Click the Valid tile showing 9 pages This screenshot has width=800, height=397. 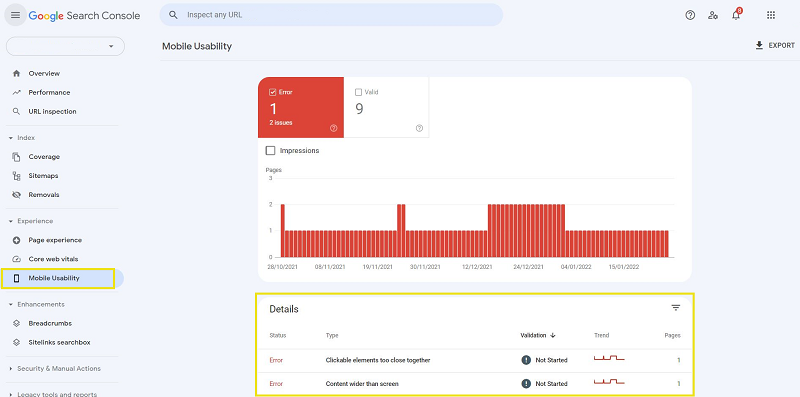pyautogui.click(x=386, y=107)
